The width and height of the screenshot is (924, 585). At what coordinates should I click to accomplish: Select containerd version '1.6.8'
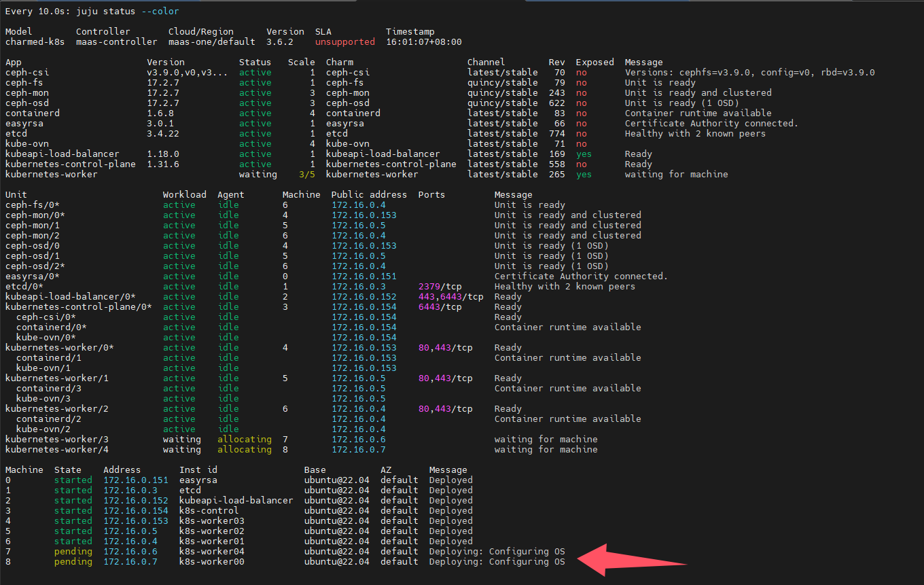click(x=160, y=113)
